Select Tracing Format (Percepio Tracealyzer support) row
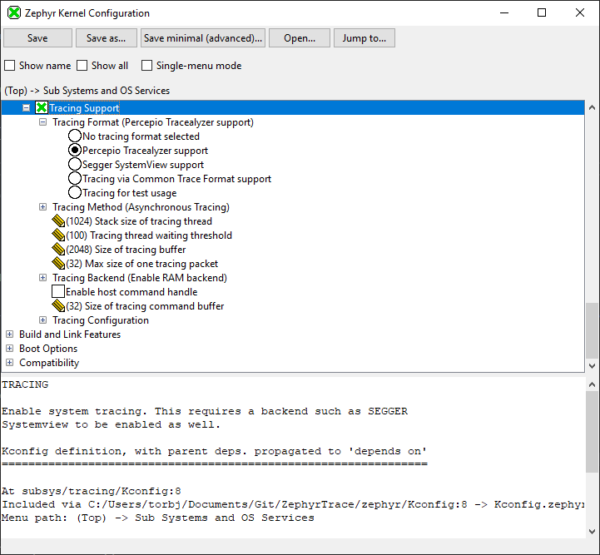600x555 pixels. [x=153, y=122]
